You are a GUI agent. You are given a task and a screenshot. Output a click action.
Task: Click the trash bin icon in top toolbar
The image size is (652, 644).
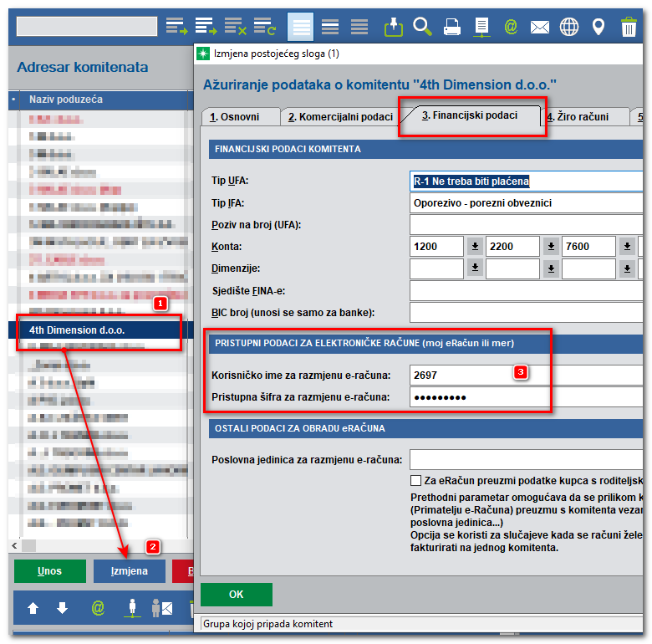629,27
